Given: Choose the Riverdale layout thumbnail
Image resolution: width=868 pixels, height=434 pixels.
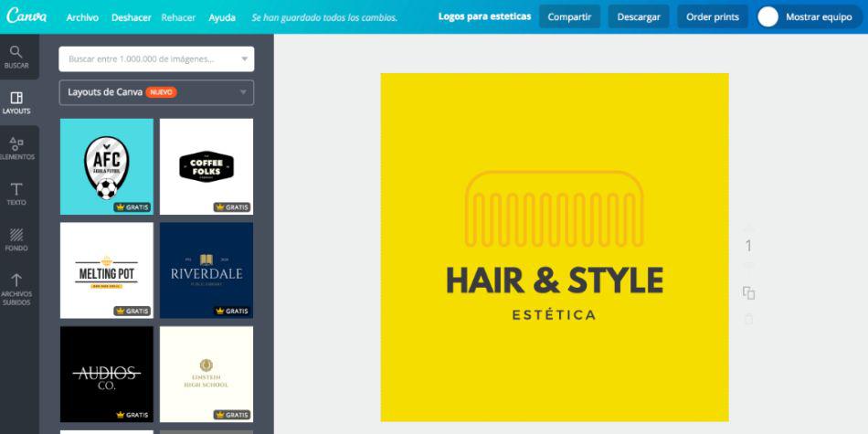Looking at the screenshot, I should [x=206, y=270].
